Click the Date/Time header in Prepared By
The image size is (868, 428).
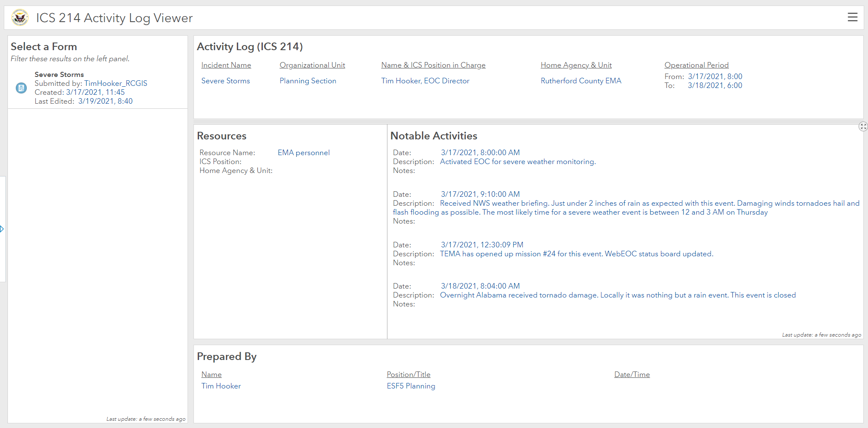point(632,374)
